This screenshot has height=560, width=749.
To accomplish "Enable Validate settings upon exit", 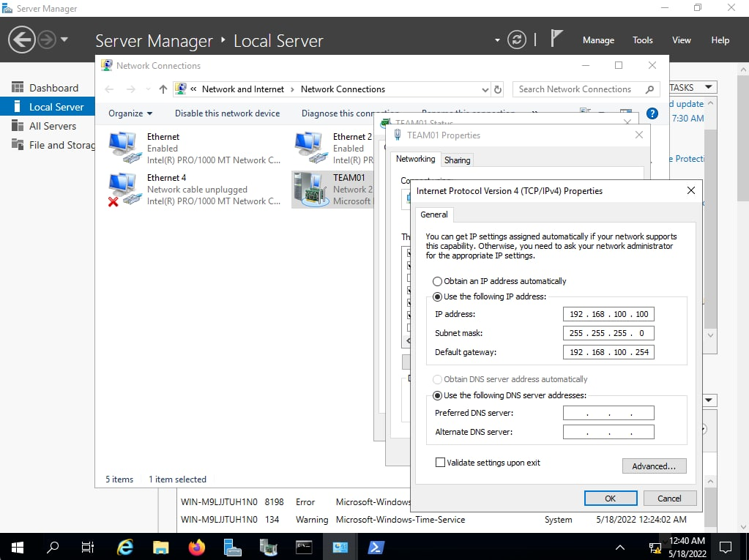I will 440,463.
